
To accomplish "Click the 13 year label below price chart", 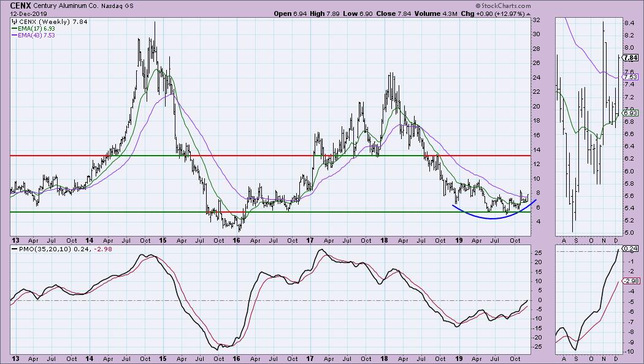I will 15,240.
